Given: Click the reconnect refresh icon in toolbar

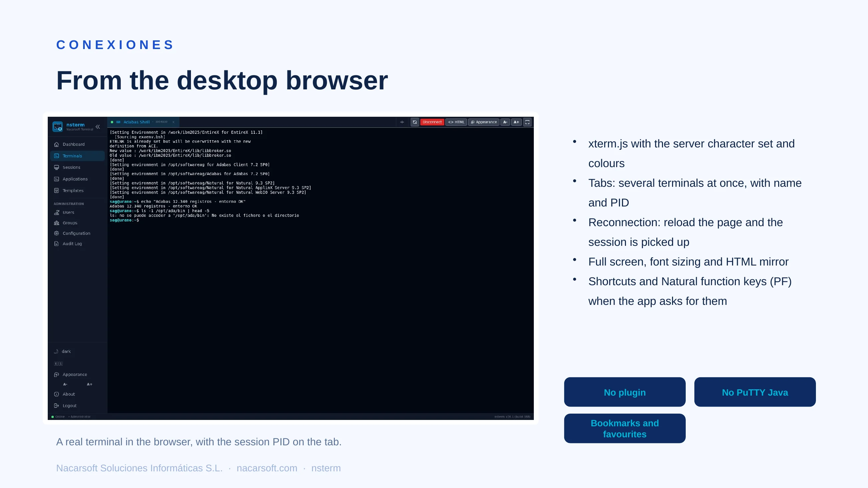Looking at the screenshot, I should [x=415, y=122].
